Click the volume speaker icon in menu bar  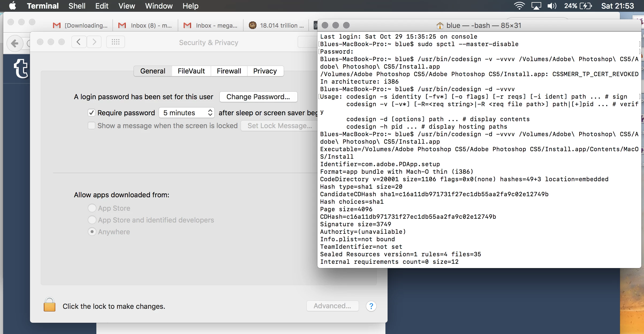[551, 6]
